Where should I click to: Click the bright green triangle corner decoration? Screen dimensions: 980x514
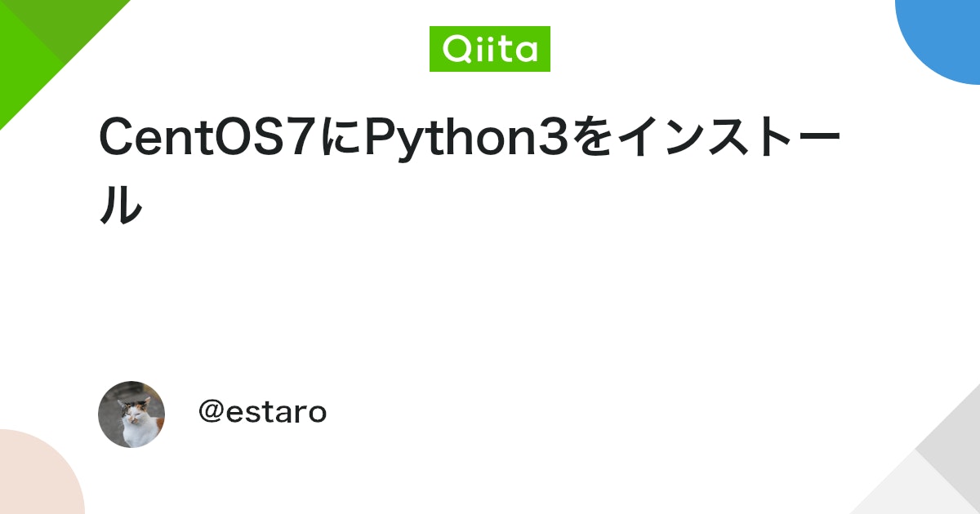[x=33, y=49]
